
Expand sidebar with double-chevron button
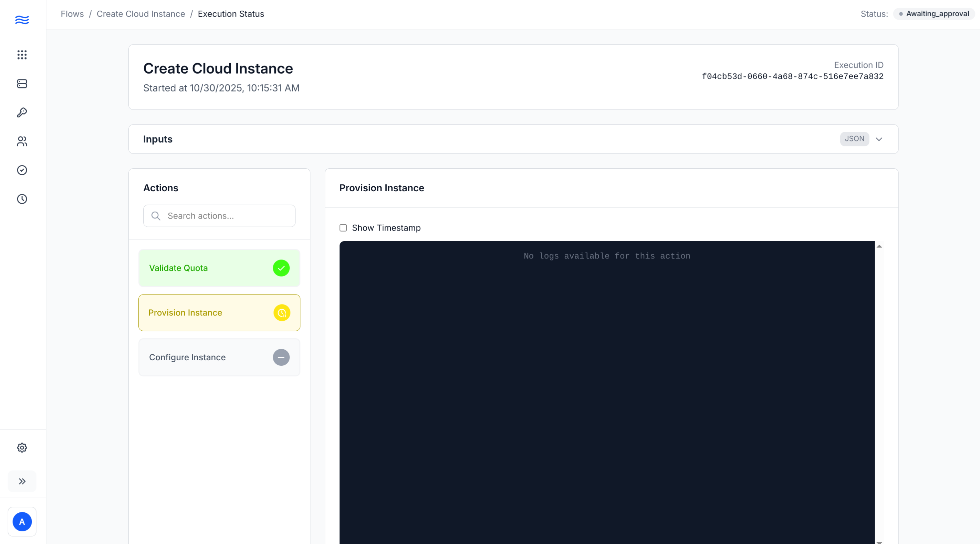point(22,481)
